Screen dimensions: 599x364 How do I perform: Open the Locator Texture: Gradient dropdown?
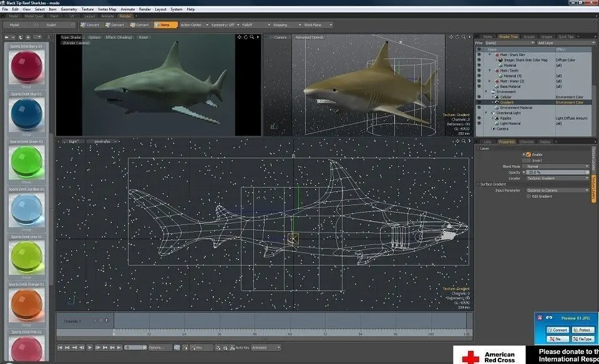557,178
